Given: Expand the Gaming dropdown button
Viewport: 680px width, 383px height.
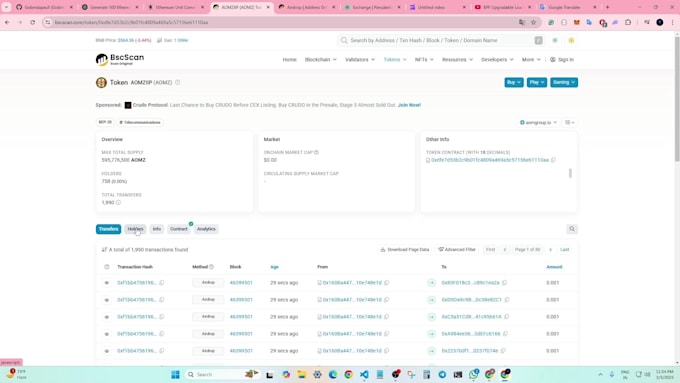Looking at the screenshot, I should pos(564,82).
